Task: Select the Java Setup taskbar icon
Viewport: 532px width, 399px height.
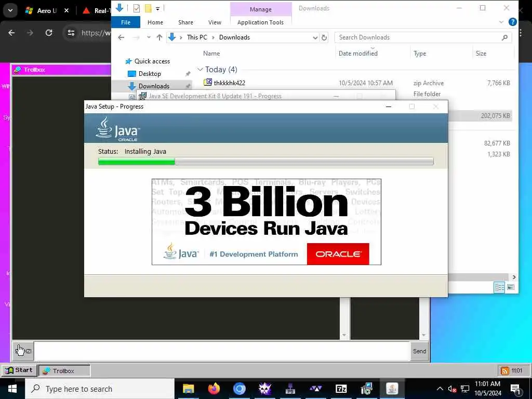Action: click(x=392, y=389)
